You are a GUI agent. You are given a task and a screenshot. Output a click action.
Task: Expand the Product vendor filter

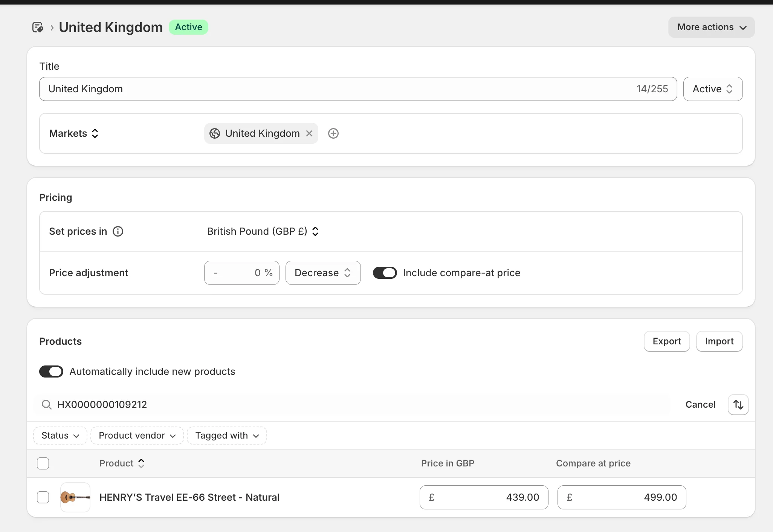click(137, 436)
